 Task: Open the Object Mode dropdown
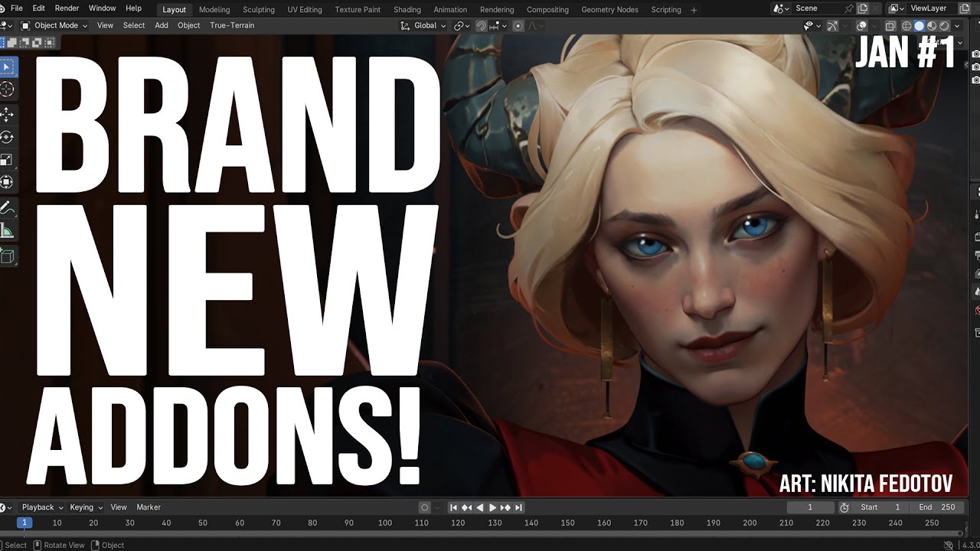tap(54, 25)
